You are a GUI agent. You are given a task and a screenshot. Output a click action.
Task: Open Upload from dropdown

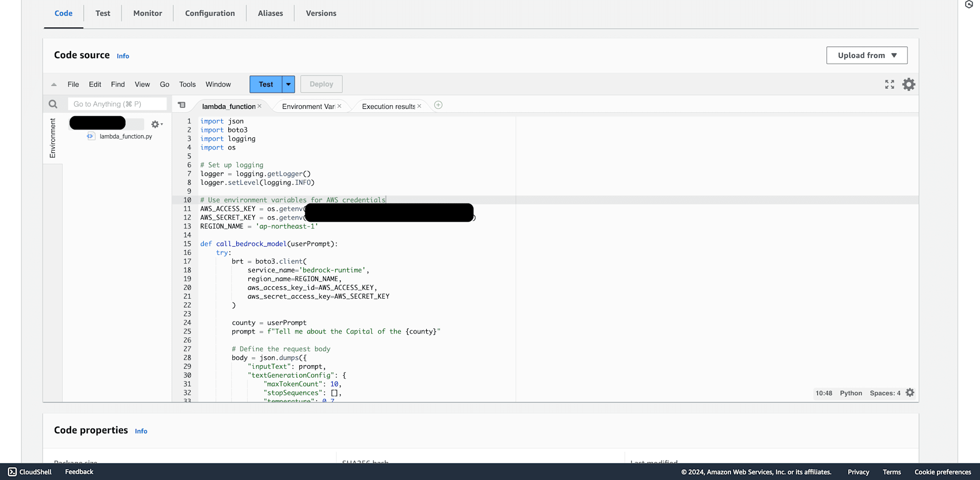867,55
